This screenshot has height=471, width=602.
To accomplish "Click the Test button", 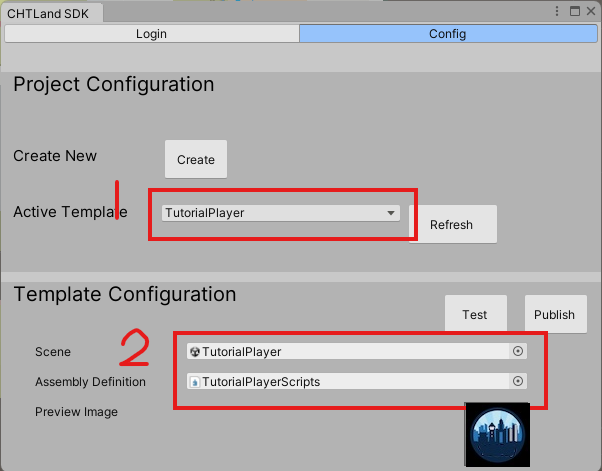I will tap(475, 314).
